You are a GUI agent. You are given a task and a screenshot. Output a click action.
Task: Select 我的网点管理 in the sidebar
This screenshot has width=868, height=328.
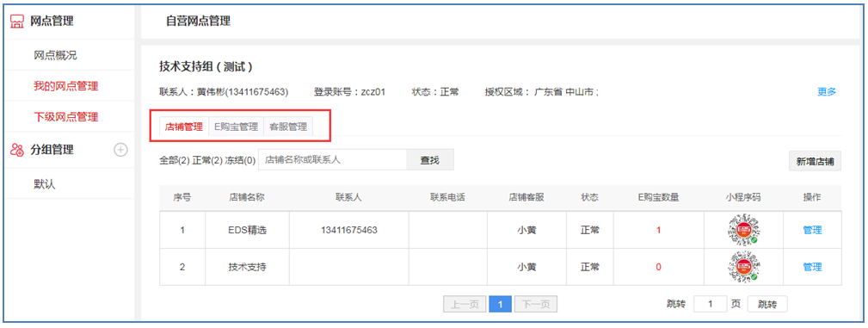point(66,86)
